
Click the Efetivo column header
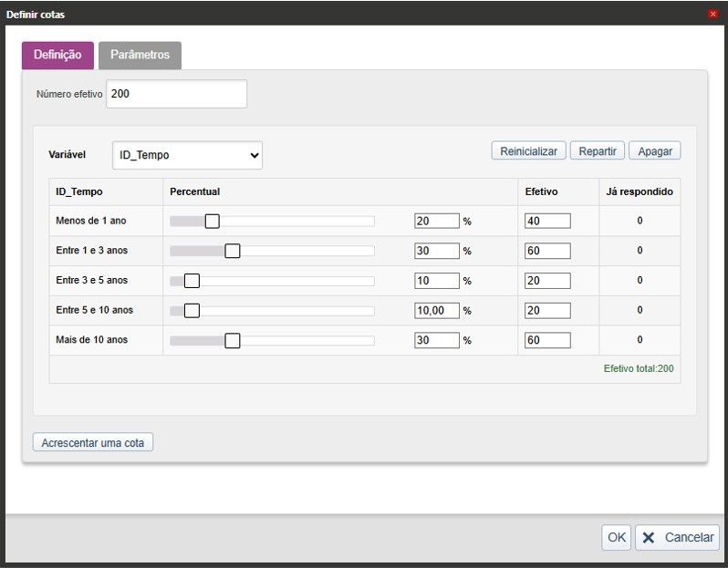pyautogui.click(x=541, y=191)
